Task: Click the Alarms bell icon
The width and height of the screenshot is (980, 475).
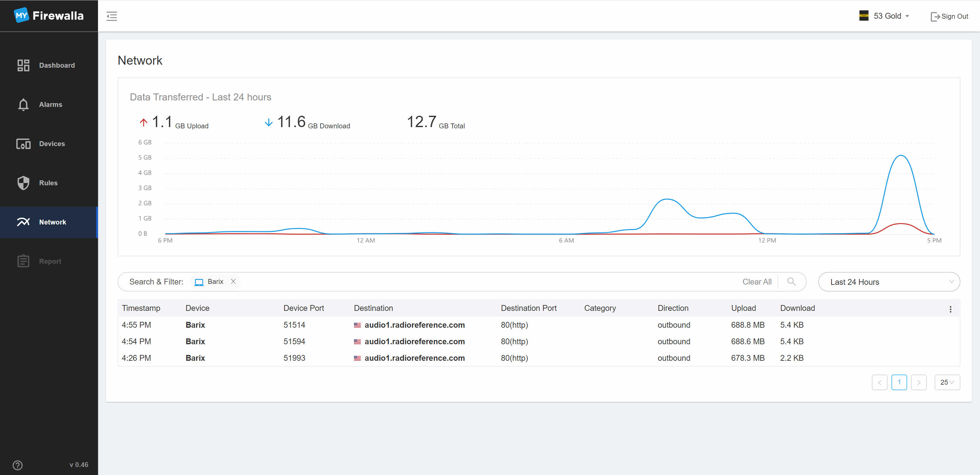Action: (x=23, y=104)
